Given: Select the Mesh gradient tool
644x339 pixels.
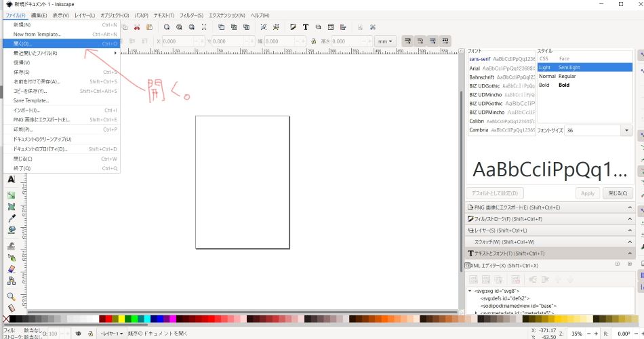Looking at the screenshot, I should [11, 207].
